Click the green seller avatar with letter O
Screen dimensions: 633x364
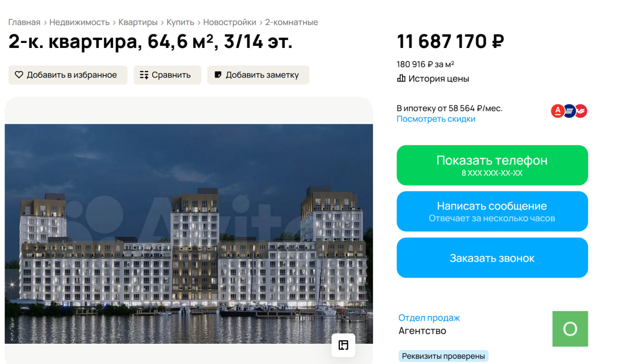point(570,329)
